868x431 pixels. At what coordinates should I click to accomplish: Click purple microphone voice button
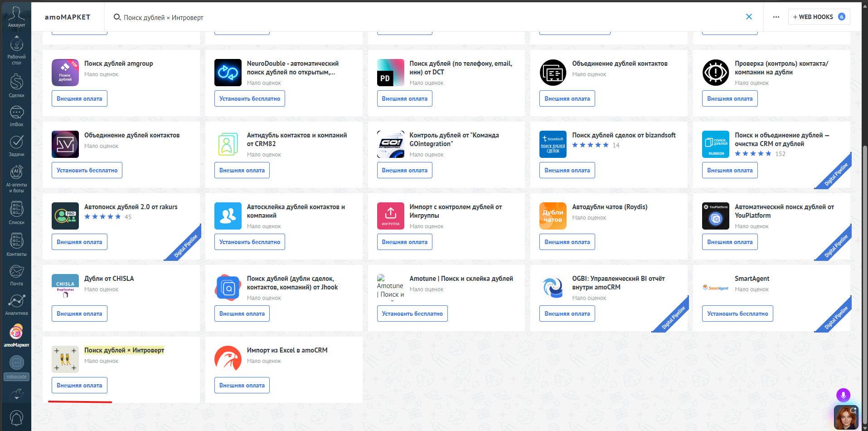[x=843, y=395]
